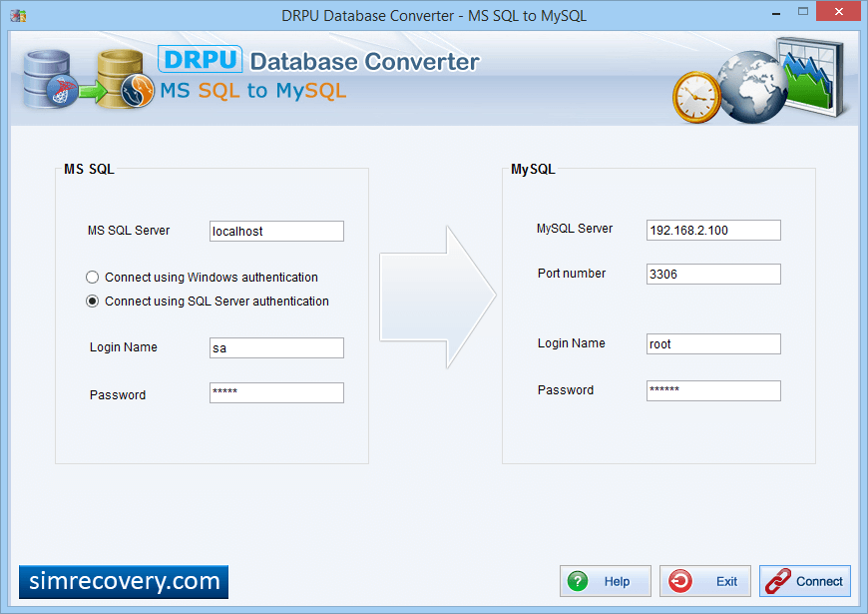
Task: Click the window title text
Action: pos(434,16)
